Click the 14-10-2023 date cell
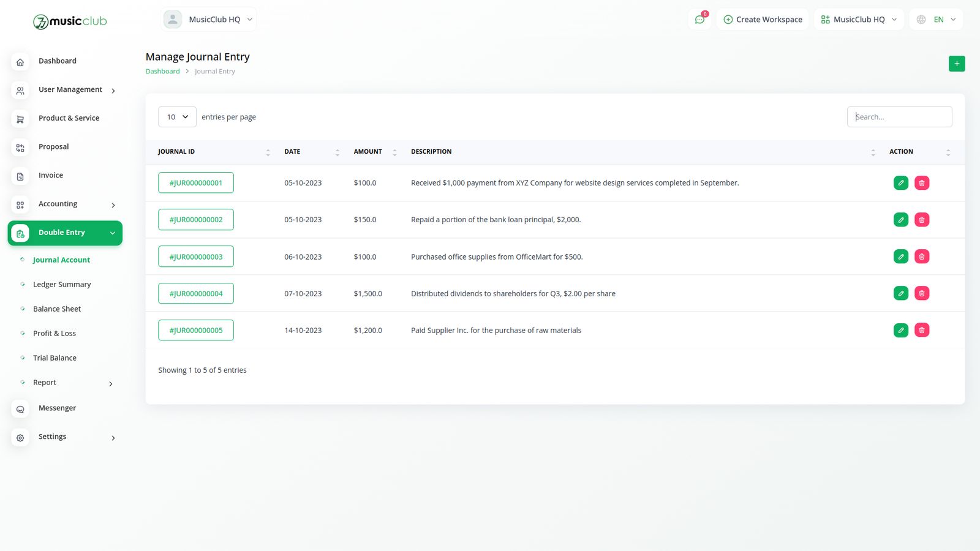The height and width of the screenshot is (551, 980). click(x=303, y=330)
